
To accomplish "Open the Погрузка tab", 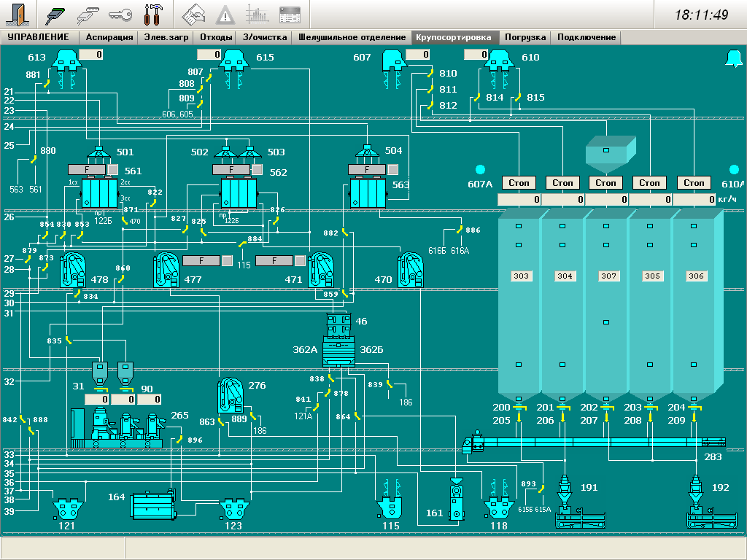I will point(525,37).
